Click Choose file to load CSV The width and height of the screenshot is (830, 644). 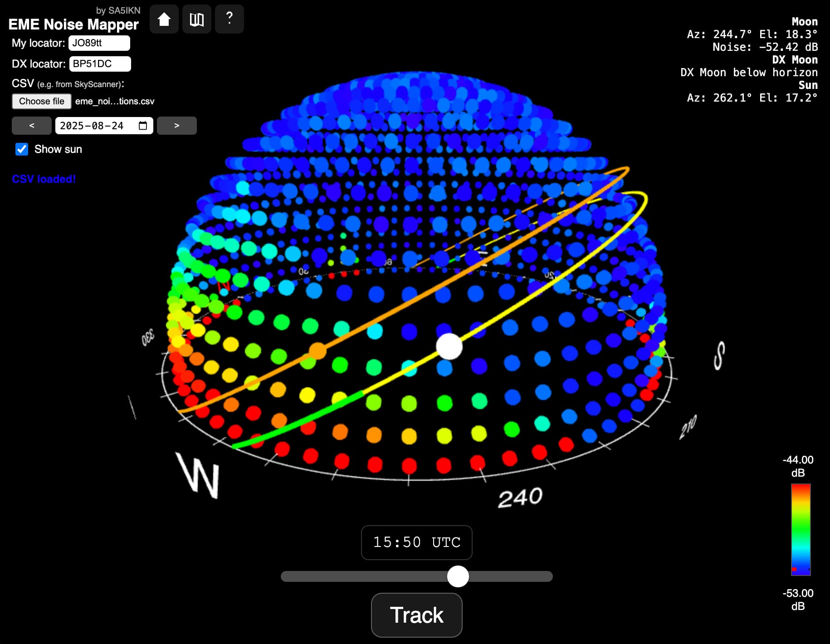tap(41, 101)
